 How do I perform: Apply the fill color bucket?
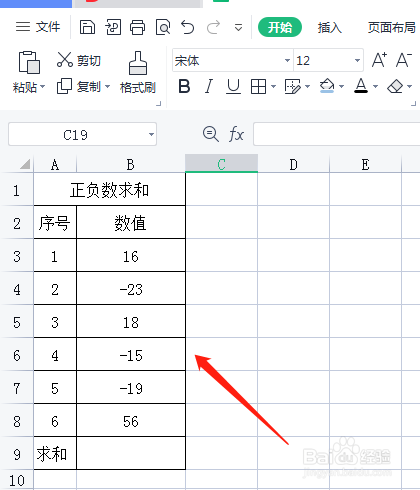[x=327, y=86]
